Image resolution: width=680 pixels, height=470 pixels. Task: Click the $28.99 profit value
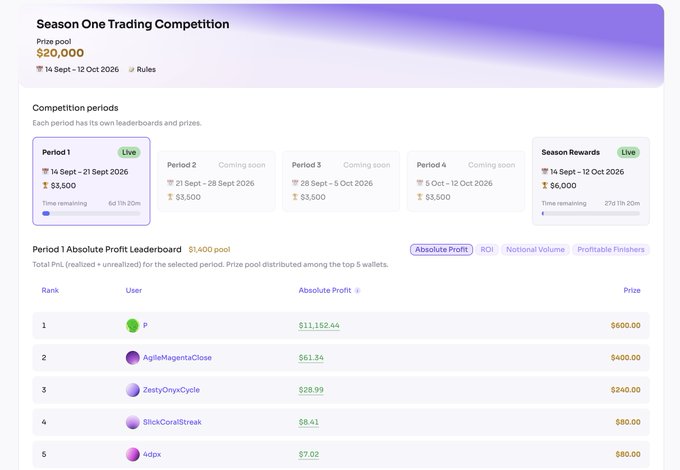coord(311,390)
